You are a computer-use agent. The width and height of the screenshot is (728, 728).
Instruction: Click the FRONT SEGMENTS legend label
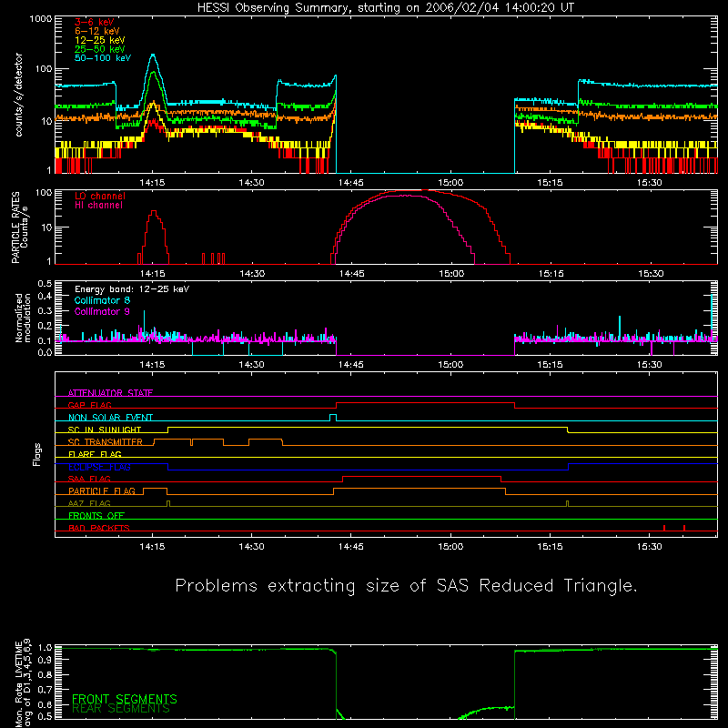coord(125,699)
